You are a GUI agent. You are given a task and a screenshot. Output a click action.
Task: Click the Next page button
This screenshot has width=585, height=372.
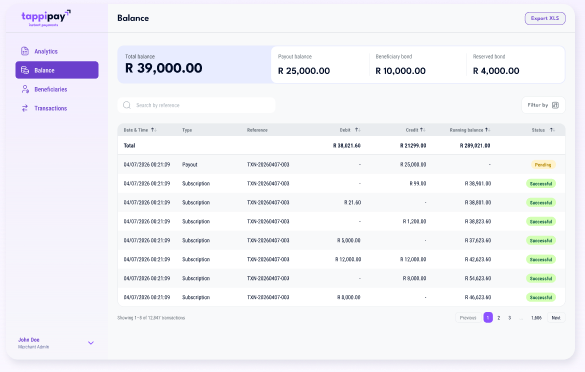(556, 318)
